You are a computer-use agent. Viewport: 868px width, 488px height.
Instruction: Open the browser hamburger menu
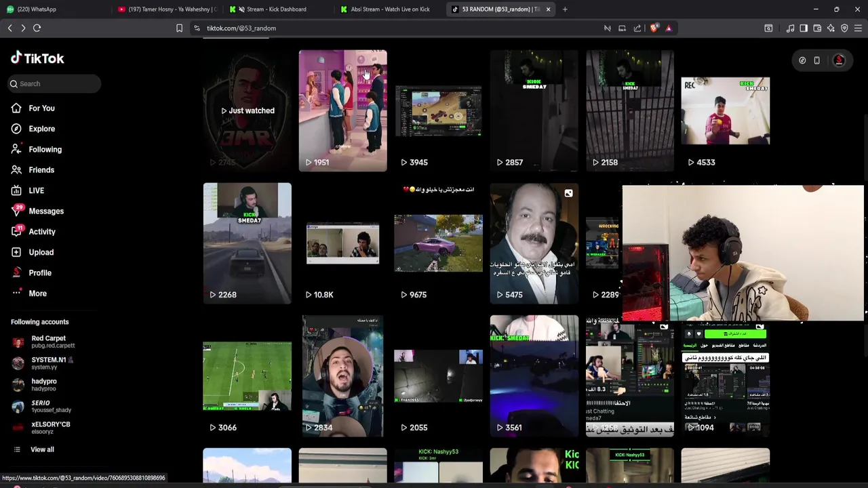pyautogui.click(x=858, y=28)
